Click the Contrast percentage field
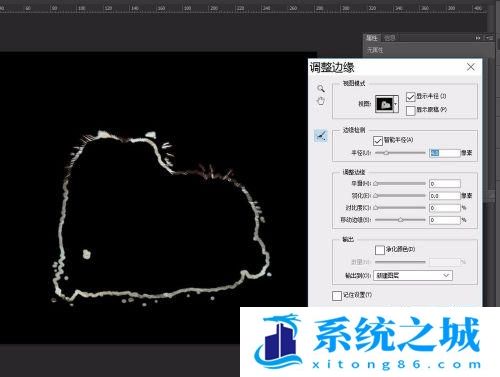This screenshot has height=377, width=500. (x=445, y=208)
